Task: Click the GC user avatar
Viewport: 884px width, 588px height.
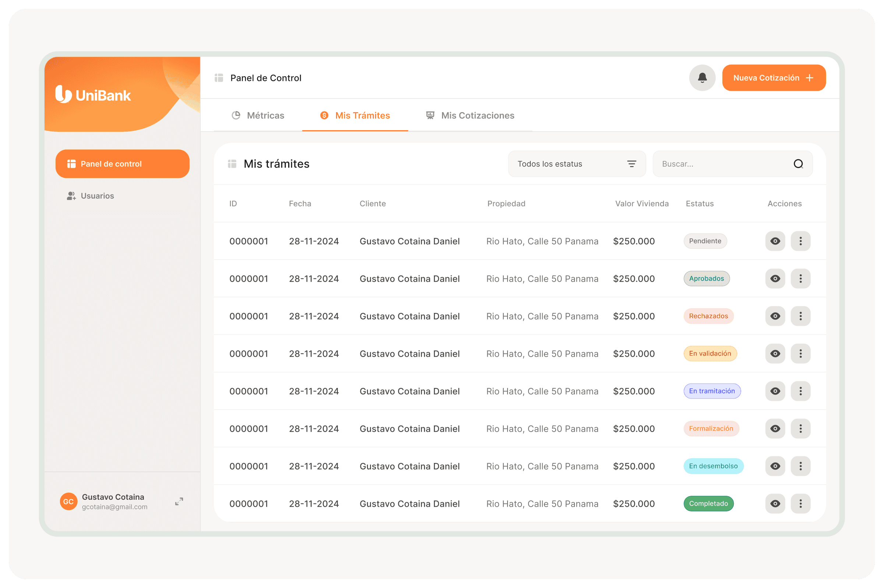Action: click(x=68, y=501)
